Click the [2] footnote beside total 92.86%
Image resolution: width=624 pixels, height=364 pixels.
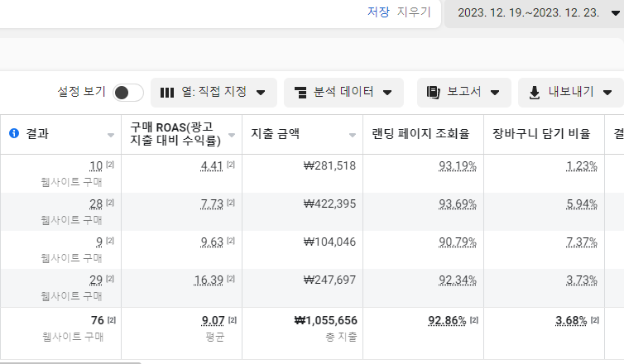point(474,319)
